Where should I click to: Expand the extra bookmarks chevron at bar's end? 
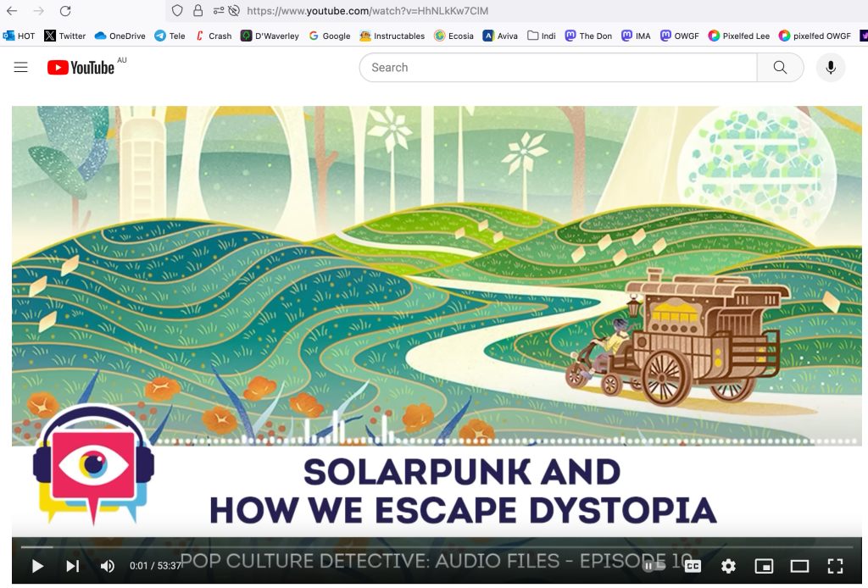point(863,36)
